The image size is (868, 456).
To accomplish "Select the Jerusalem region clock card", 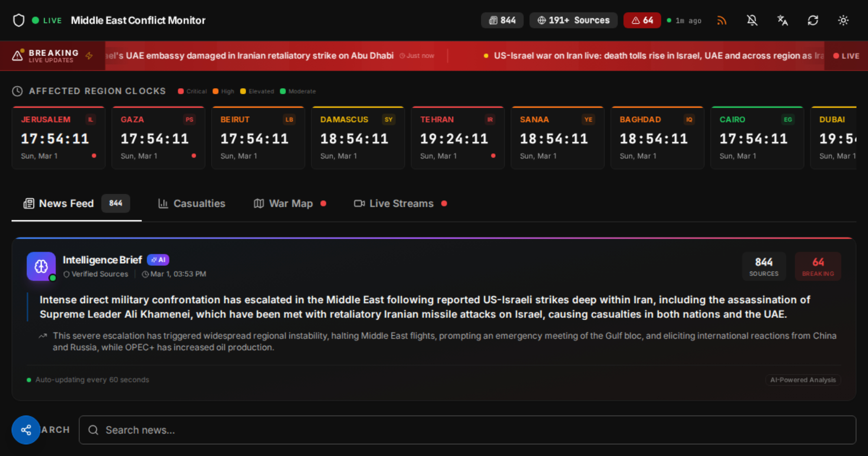I will (58, 138).
